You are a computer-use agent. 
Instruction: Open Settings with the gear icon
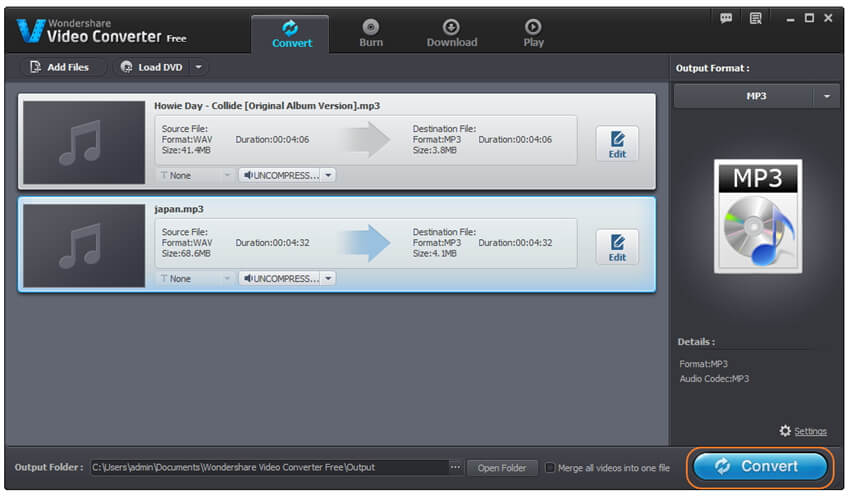[x=785, y=431]
